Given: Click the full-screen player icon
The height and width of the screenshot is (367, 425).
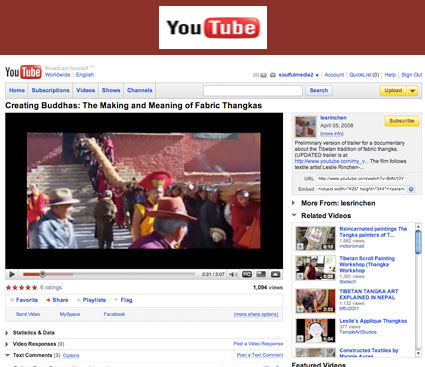Looking at the screenshot, I should pyautogui.click(x=275, y=274).
